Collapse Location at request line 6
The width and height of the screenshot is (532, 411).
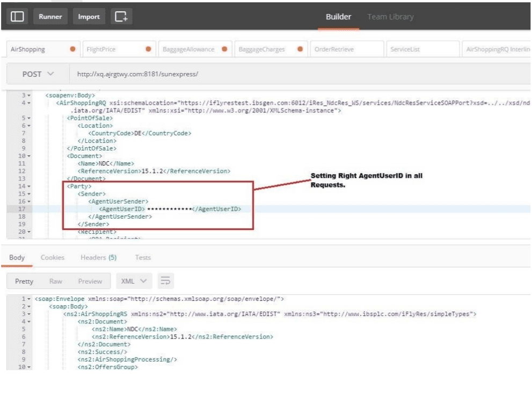29,126
